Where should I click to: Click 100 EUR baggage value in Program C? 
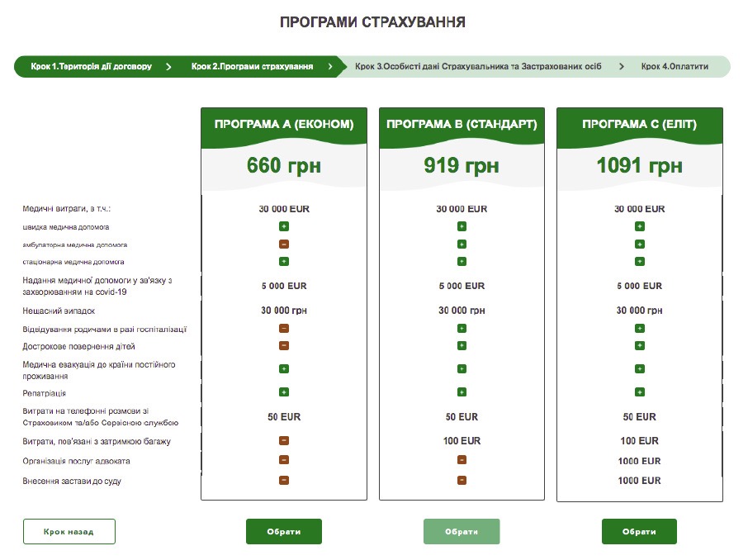pos(639,440)
